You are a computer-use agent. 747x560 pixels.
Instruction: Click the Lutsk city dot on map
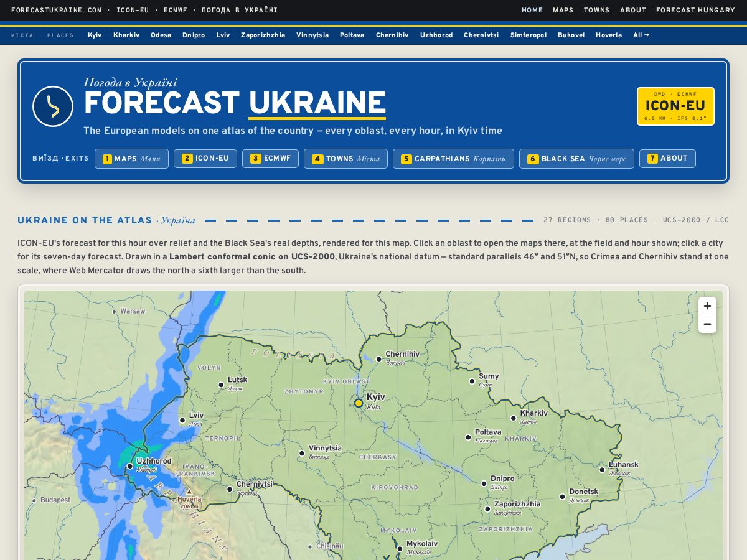coord(221,385)
